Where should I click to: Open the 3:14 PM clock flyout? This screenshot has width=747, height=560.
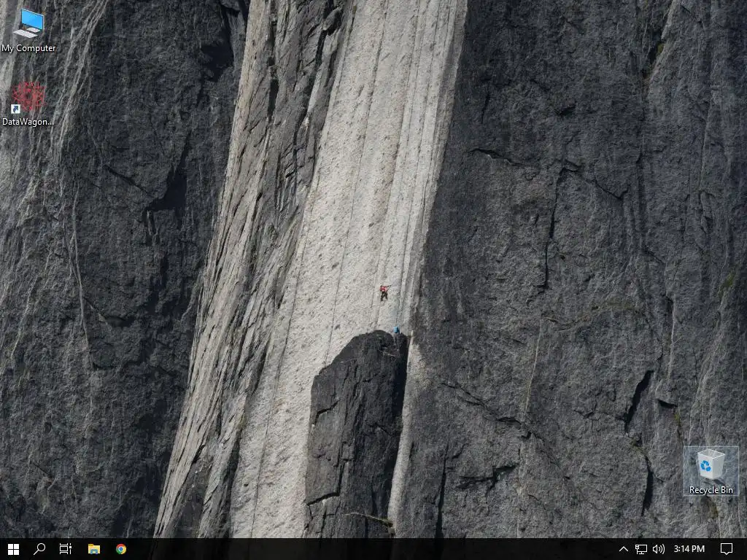(x=689, y=549)
